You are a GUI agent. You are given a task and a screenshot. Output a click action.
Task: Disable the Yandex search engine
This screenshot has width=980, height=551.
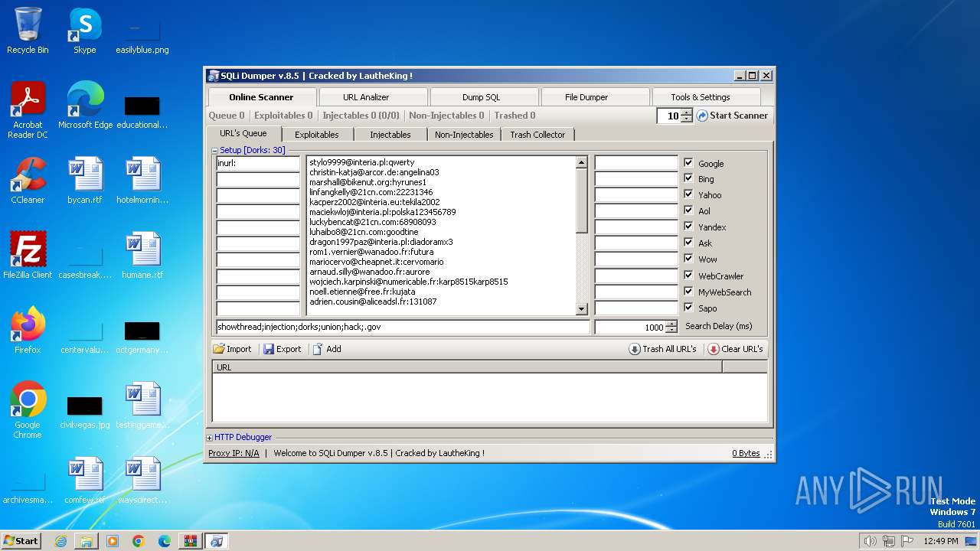(x=688, y=227)
